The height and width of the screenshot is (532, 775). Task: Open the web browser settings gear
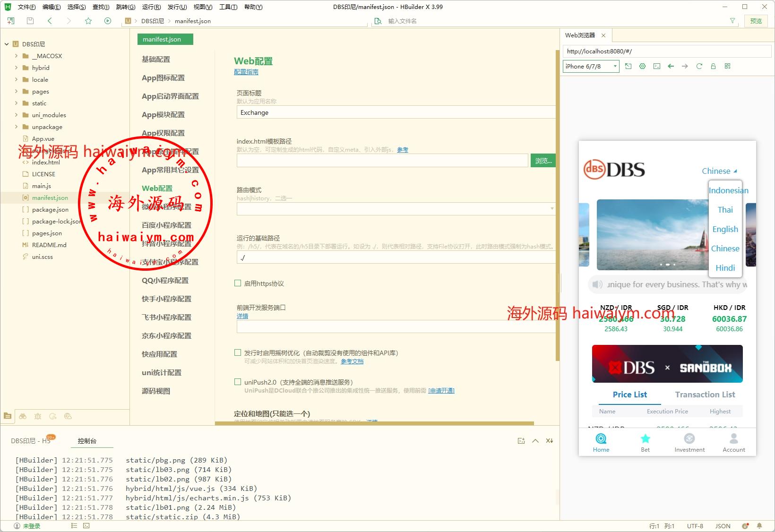click(642, 66)
